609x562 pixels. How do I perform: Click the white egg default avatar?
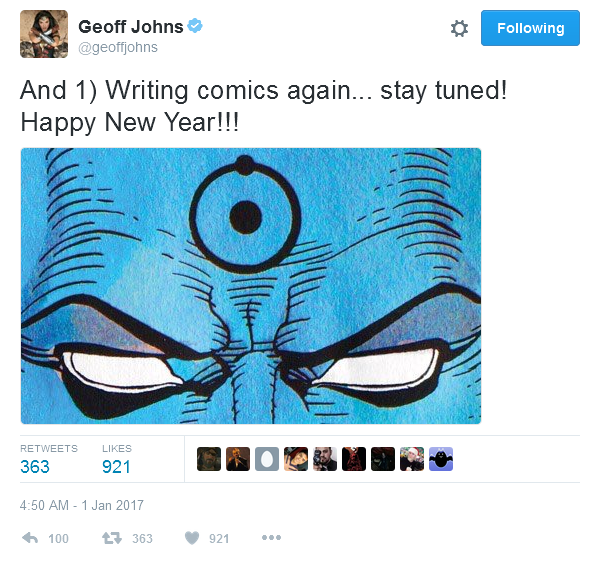click(x=267, y=459)
